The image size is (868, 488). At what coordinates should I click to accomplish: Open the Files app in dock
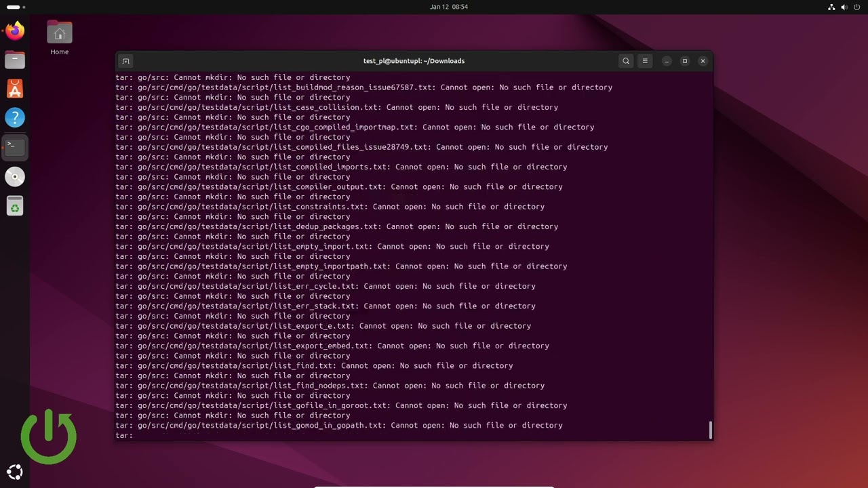tap(15, 60)
